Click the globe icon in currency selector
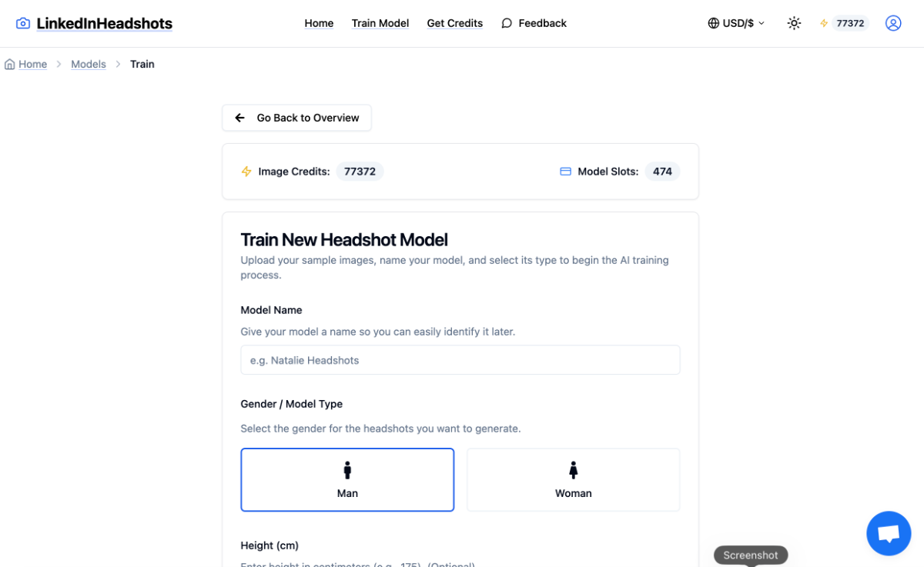This screenshot has height=567, width=924. coord(714,23)
